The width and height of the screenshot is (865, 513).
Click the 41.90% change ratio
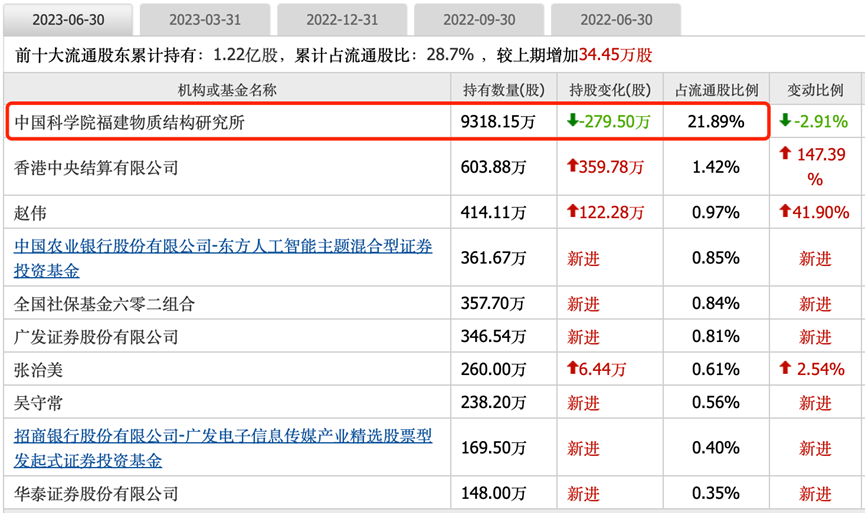pyautogui.click(x=814, y=212)
